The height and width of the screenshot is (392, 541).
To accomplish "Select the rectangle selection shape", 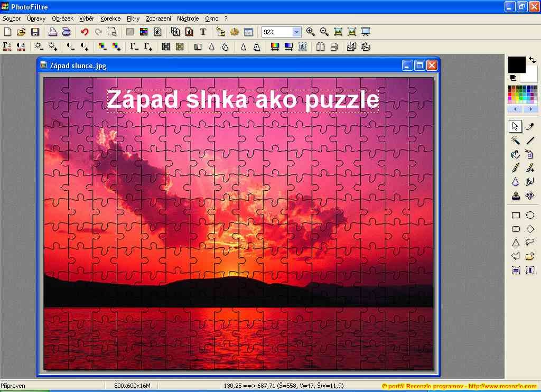I will 516,216.
